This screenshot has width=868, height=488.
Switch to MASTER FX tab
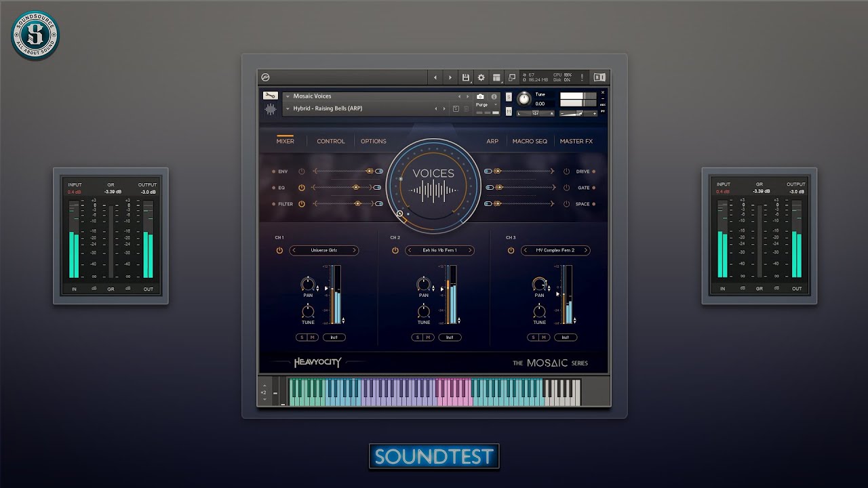[x=576, y=141]
